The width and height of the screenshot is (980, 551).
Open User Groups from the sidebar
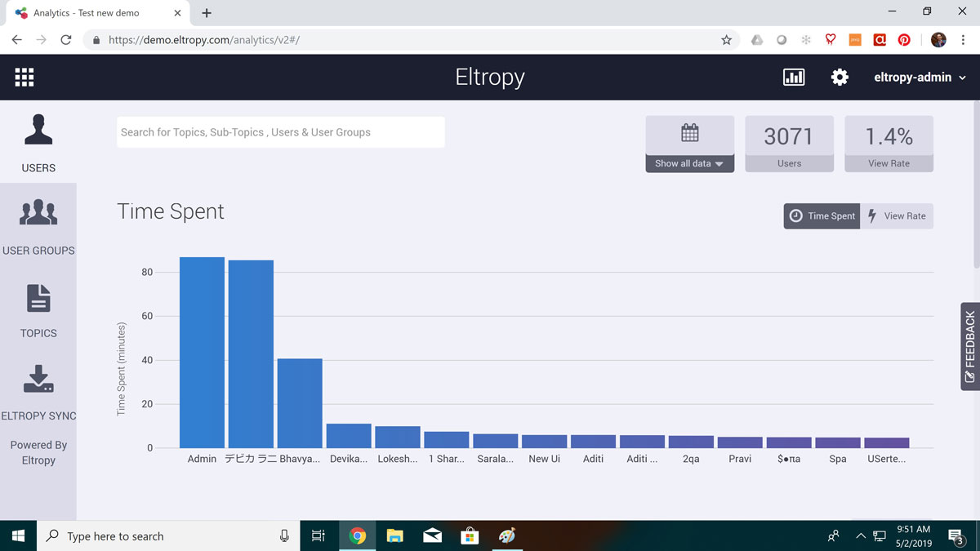(38, 213)
